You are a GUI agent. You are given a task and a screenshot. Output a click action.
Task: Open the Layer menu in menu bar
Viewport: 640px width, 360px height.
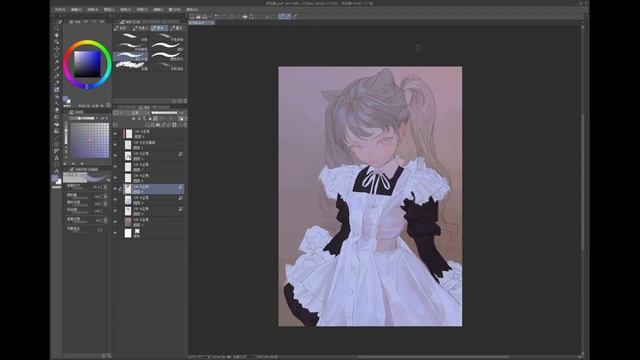pos(109,9)
